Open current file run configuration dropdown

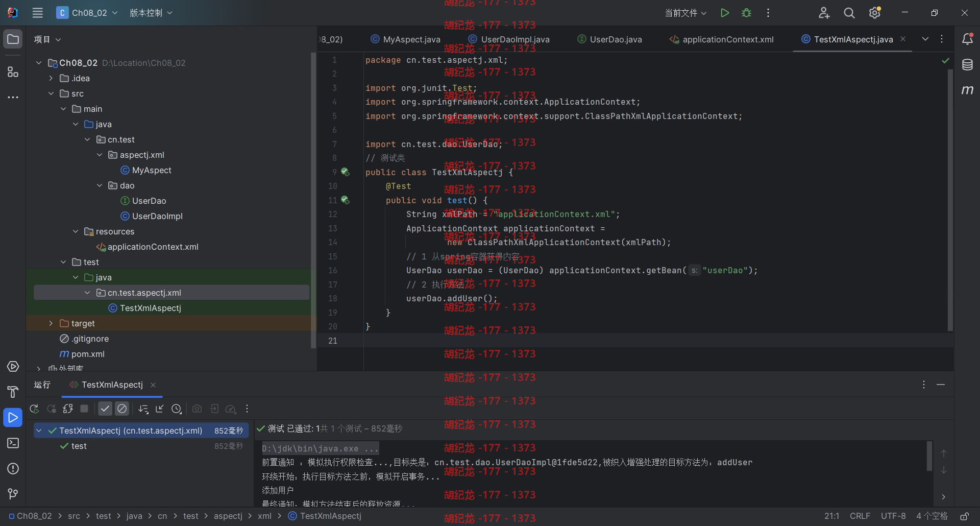[685, 13]
